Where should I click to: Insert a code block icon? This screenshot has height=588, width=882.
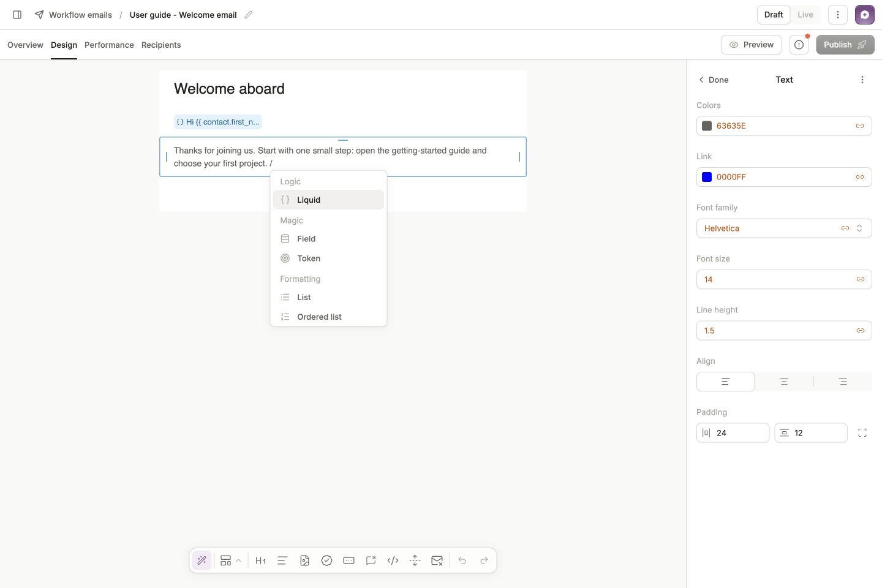pyautogui.click(x=393, y=560)
